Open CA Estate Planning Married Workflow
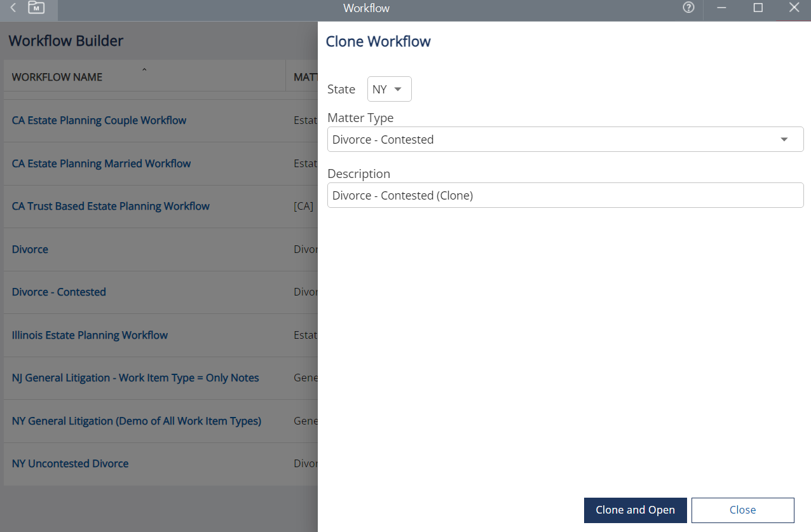 [101, 164]
